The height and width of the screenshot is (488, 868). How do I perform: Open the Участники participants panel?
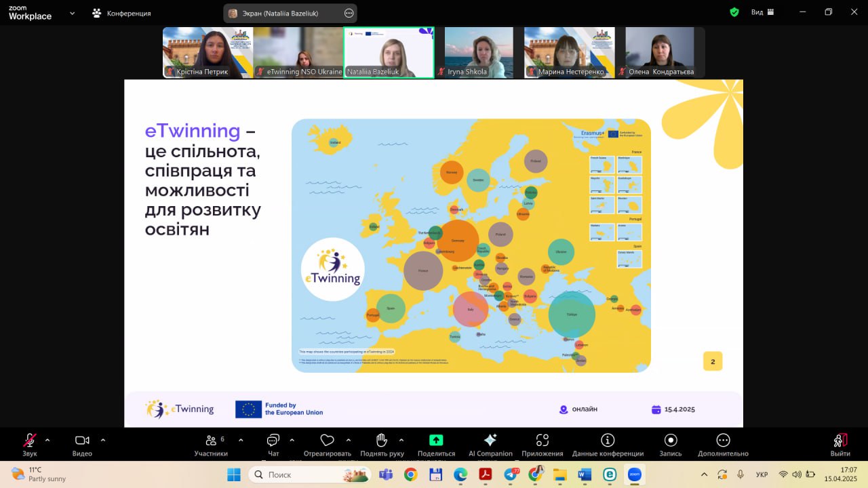(211, 445)
